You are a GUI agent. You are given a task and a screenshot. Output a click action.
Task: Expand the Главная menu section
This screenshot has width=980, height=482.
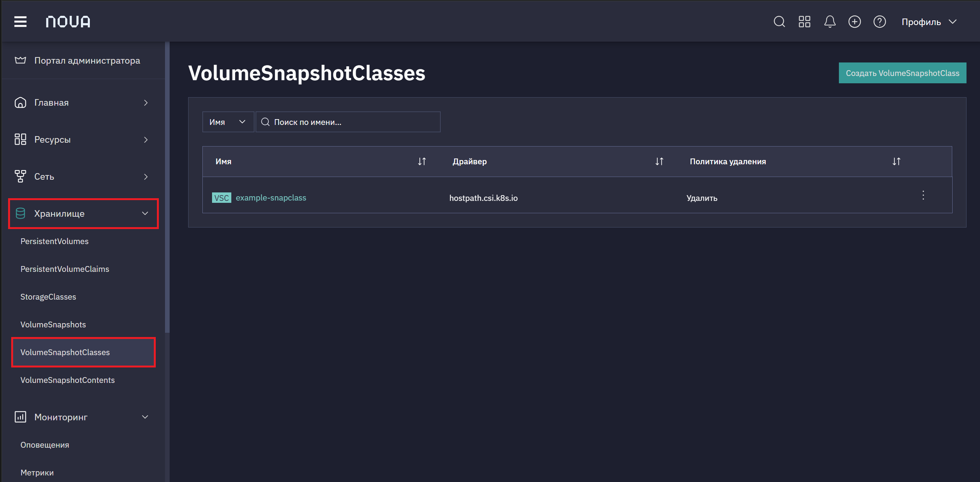82,103
